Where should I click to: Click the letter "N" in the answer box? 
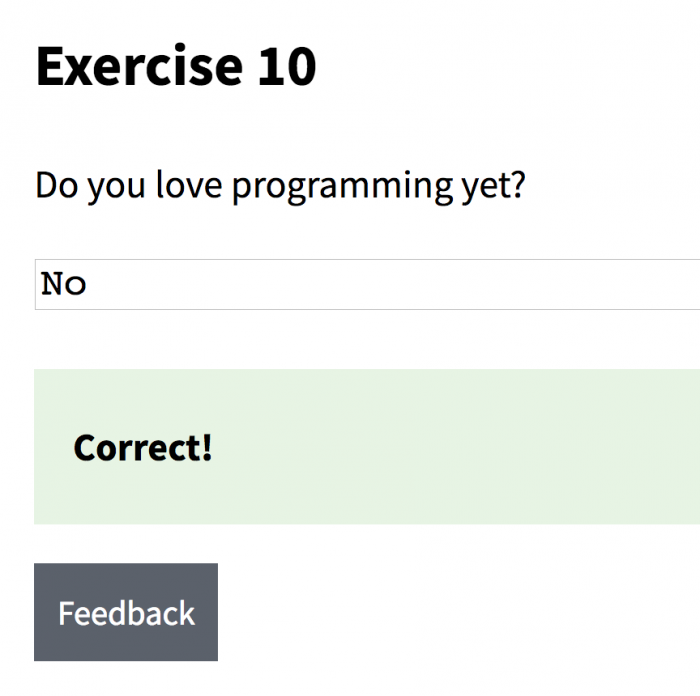tap(52, 284)
